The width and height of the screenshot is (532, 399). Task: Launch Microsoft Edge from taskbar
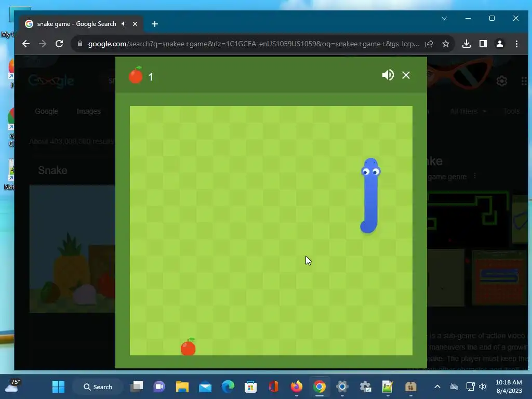(x=228, y=387)
